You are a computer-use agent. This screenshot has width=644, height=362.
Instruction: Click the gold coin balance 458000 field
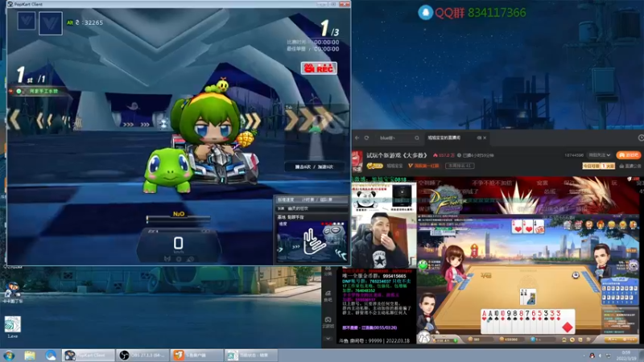[510, 339]
